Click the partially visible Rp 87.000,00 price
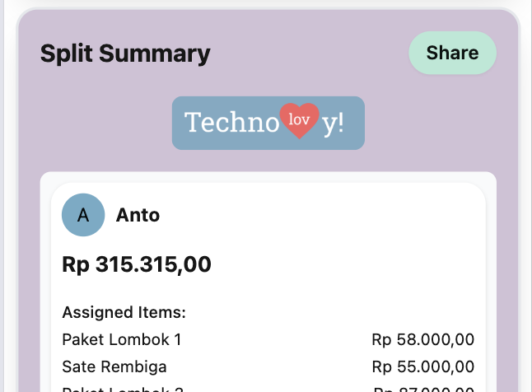The height and width of the screenshot is (392, 532). (x=423, y=389)
